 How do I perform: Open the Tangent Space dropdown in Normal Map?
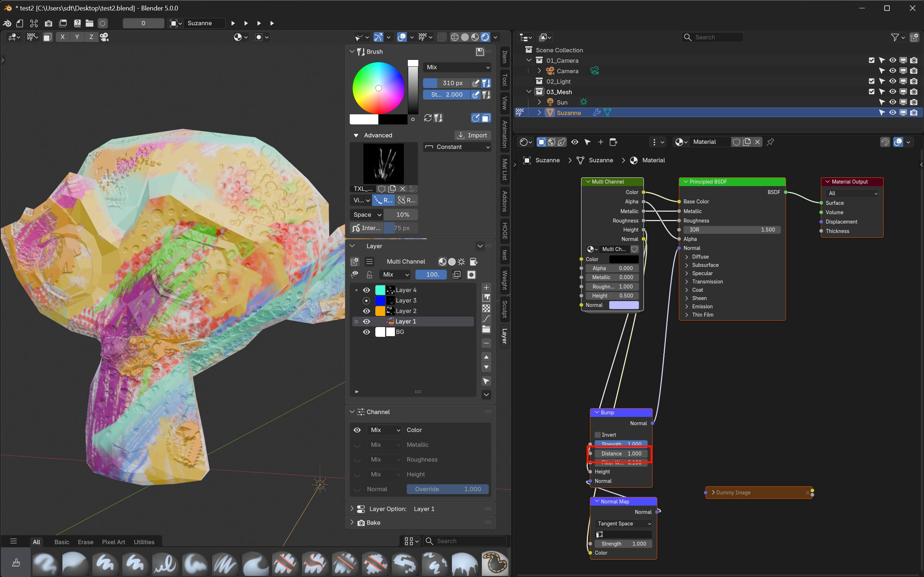(623, 524)
